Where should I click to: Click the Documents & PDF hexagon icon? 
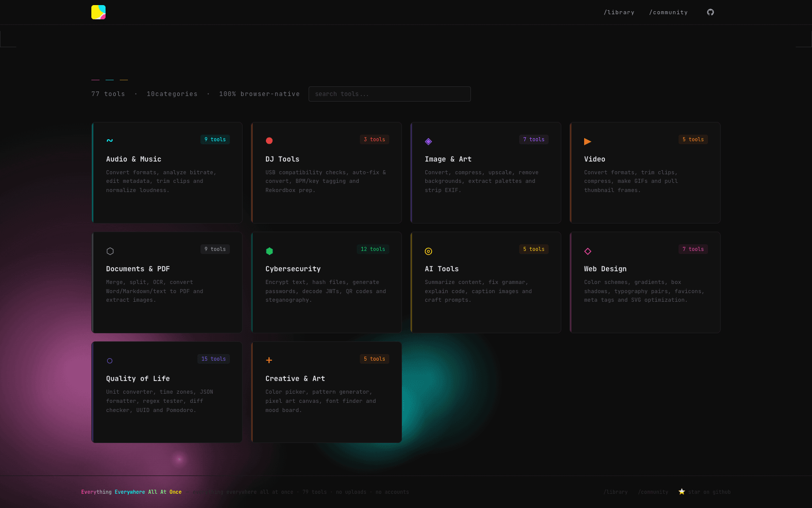pyautogui.click(x=110, y=251)
